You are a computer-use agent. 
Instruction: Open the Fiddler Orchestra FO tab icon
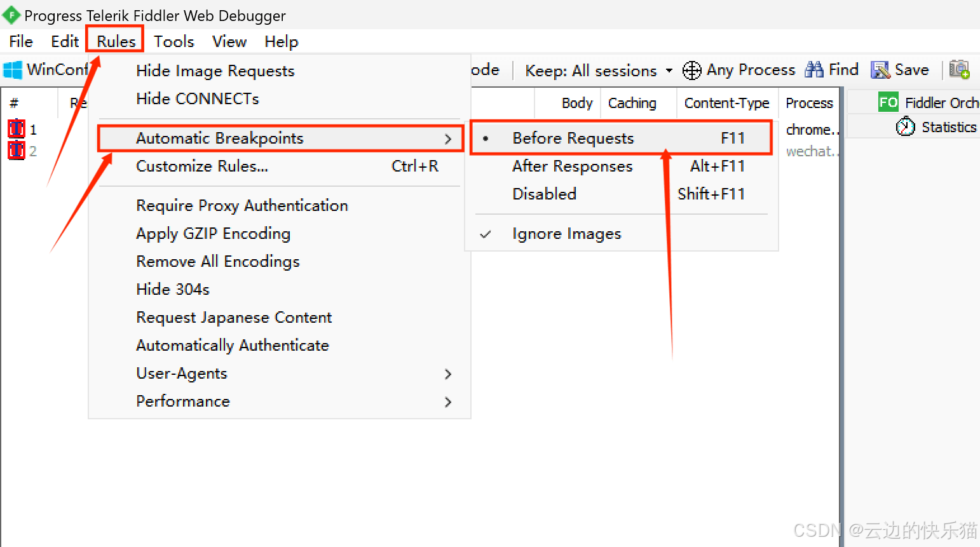888,102
